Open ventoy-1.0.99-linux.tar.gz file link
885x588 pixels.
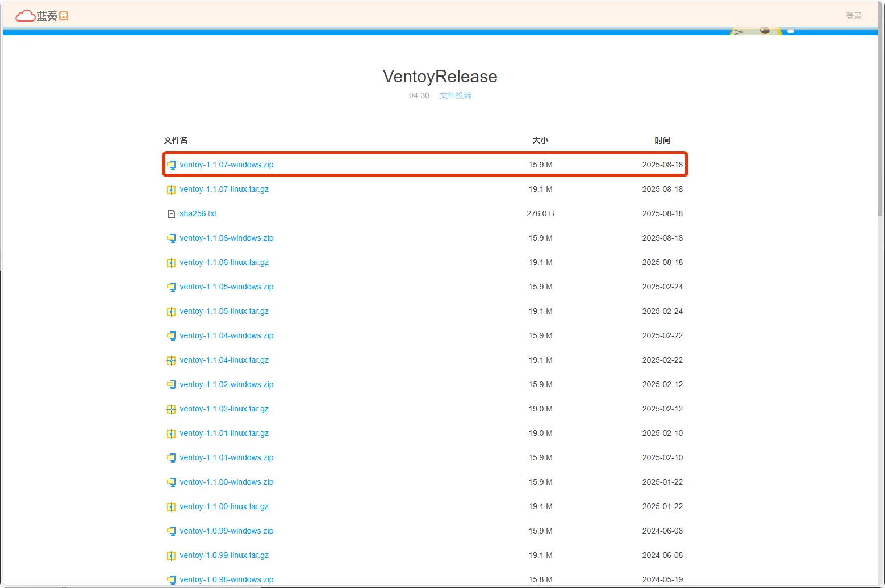(224, 555)
